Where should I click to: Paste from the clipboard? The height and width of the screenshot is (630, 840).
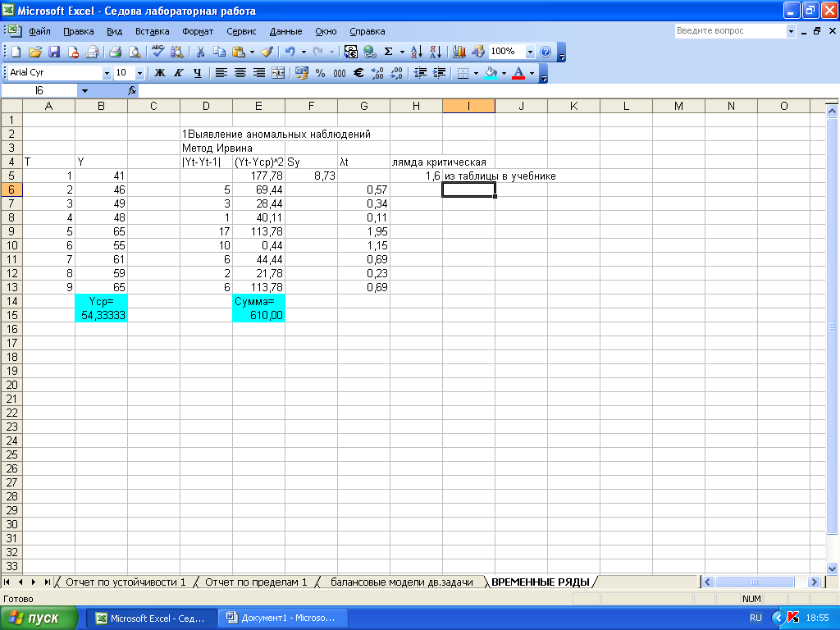239,52
